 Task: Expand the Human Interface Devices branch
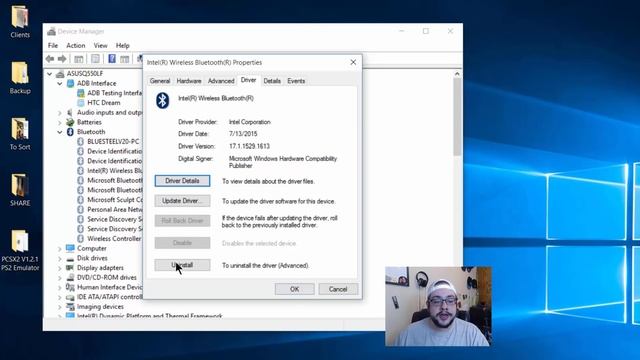point(60,287)
